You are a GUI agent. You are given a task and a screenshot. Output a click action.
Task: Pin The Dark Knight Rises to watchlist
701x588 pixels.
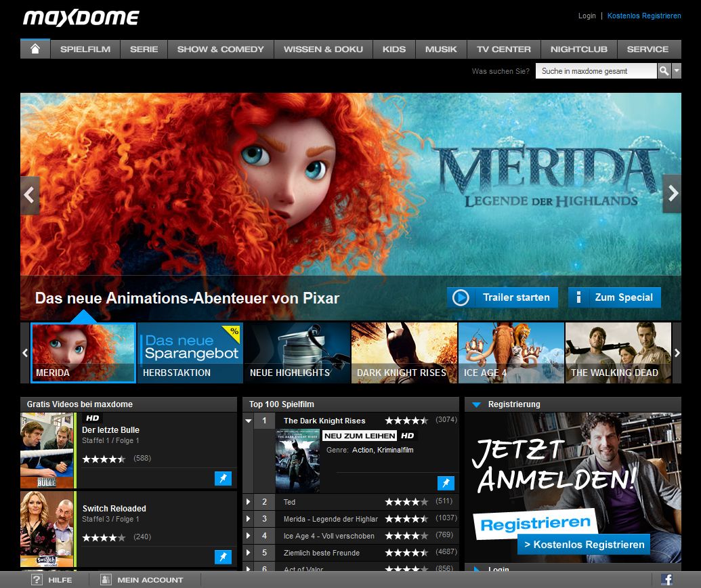[x=446, y=483]
